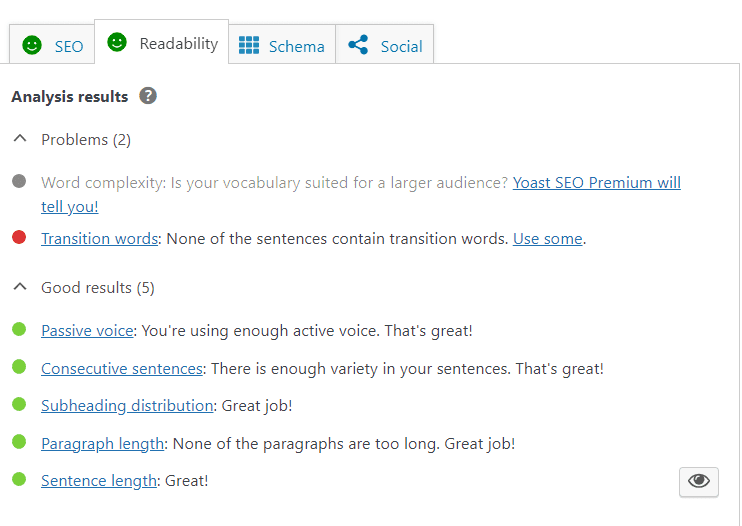Switch to the SEO tab

(x=52, y=44)
